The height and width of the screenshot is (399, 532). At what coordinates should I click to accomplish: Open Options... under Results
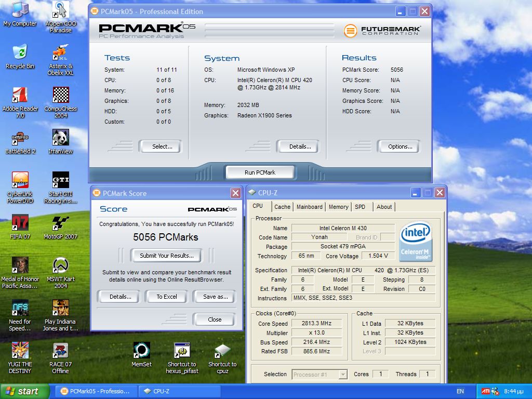click(x=398, y=147)
